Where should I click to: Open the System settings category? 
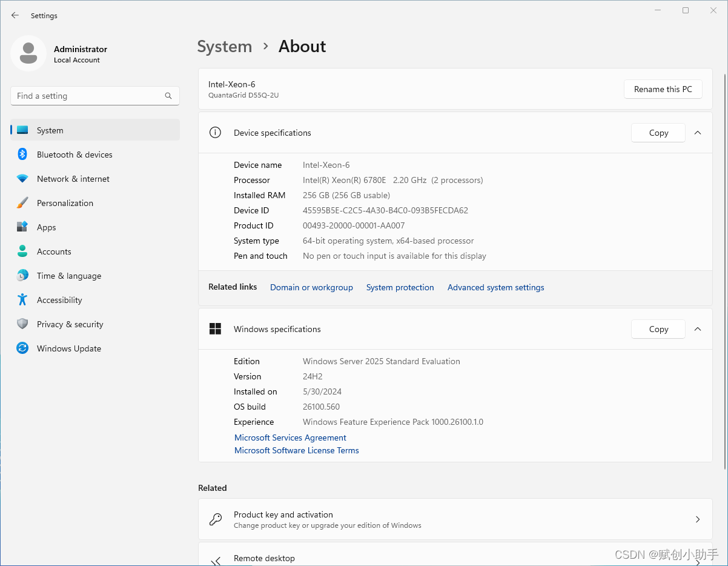pos(95,130)
